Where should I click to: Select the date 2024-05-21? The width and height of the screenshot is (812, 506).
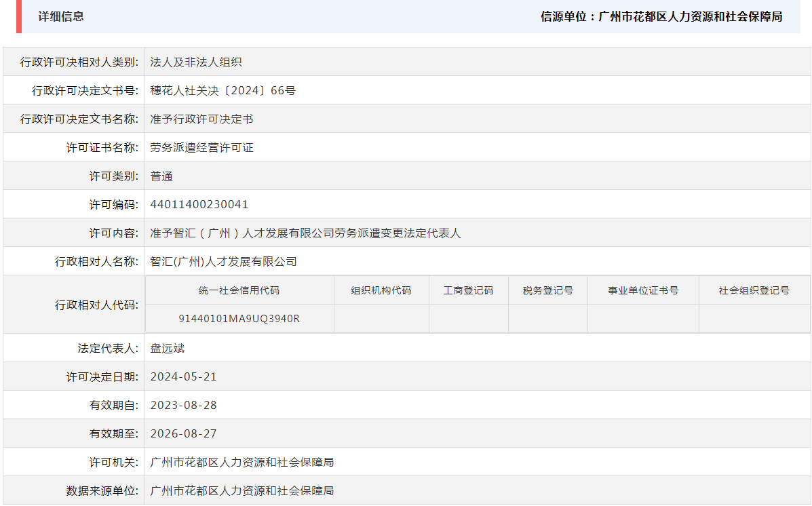point(183,377)
